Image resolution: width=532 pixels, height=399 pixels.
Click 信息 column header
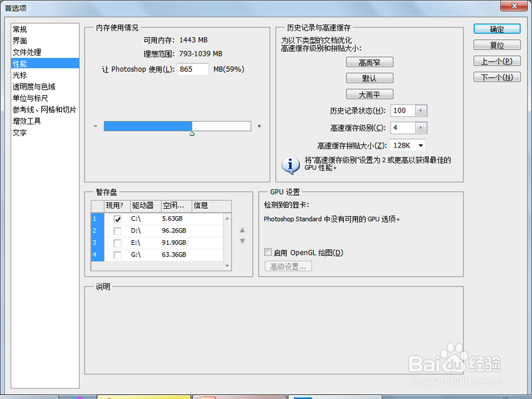point(211,205)
